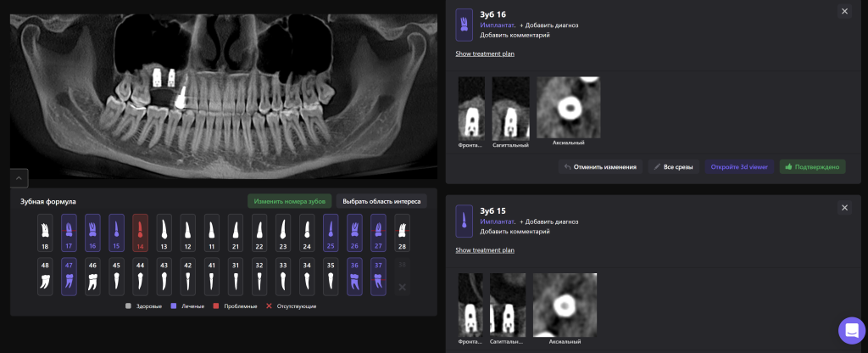Viewport: 868px width, 353px height.
Task: Toggle tooth 11 selection in upper row
Action: pos(212,233)
